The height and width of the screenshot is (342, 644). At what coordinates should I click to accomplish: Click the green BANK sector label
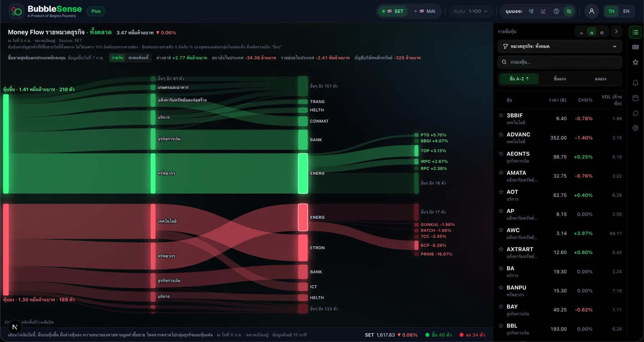coord(316,140)
